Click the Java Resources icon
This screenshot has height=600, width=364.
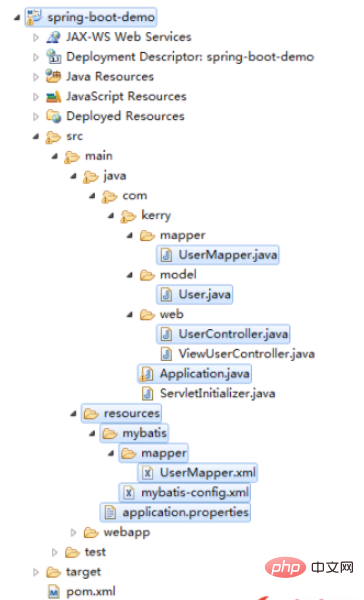pos(53,76)
